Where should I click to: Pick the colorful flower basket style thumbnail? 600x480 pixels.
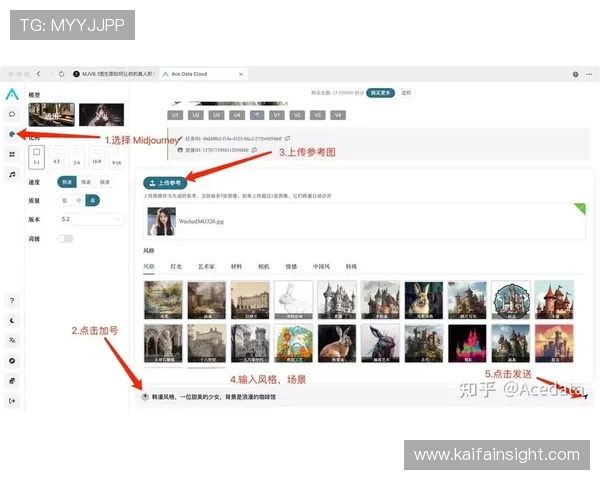click(x=293, y=343)
